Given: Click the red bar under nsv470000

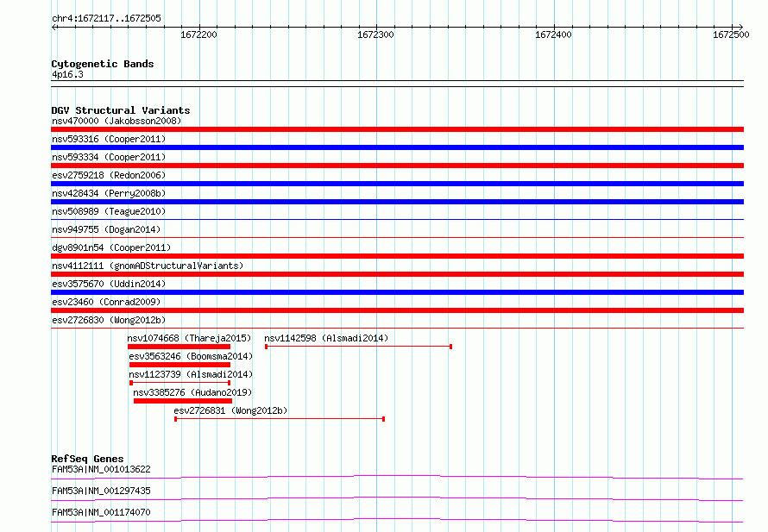Looking at the screenshot, I should [x=397, y=129].
